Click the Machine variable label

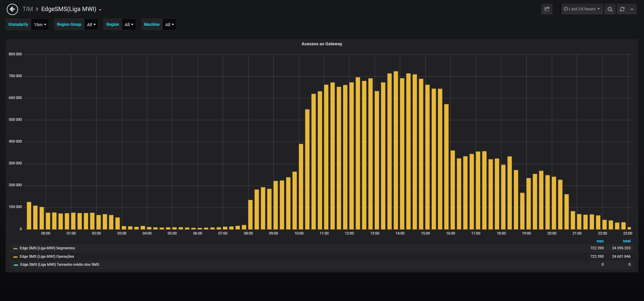152,24
